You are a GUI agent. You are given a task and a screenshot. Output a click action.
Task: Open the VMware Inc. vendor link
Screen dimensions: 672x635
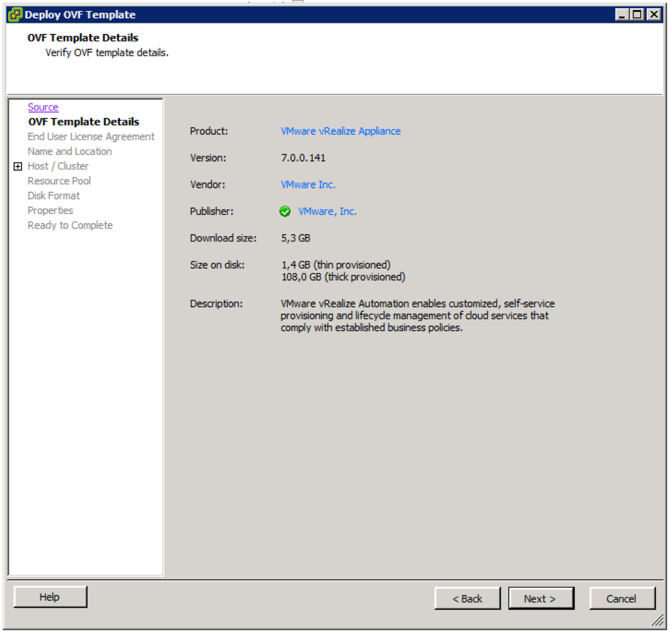coord(308,185)
